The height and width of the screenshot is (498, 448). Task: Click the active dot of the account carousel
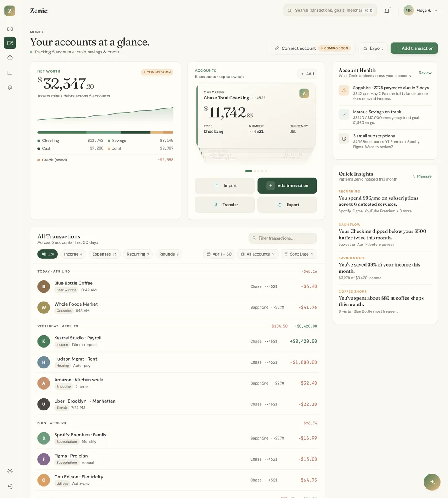click(248, 171)
